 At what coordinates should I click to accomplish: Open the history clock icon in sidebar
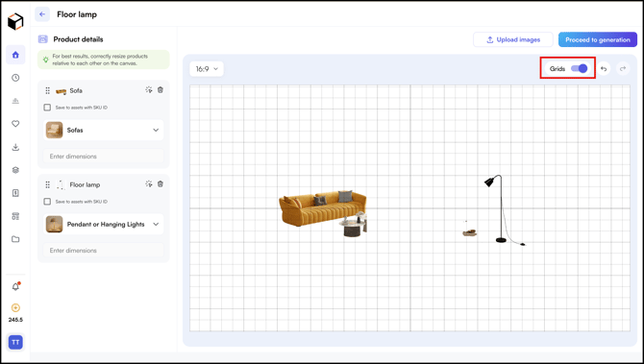coord(15,78)
